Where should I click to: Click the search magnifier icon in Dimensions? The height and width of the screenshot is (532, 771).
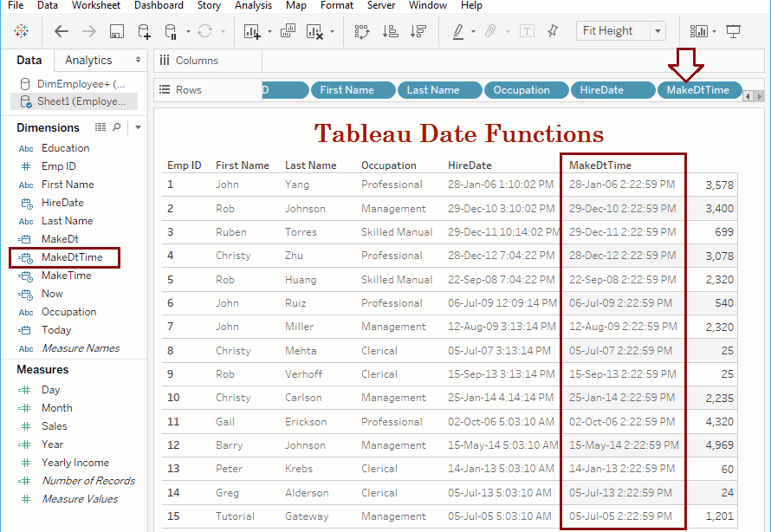(x=117, y=127)
